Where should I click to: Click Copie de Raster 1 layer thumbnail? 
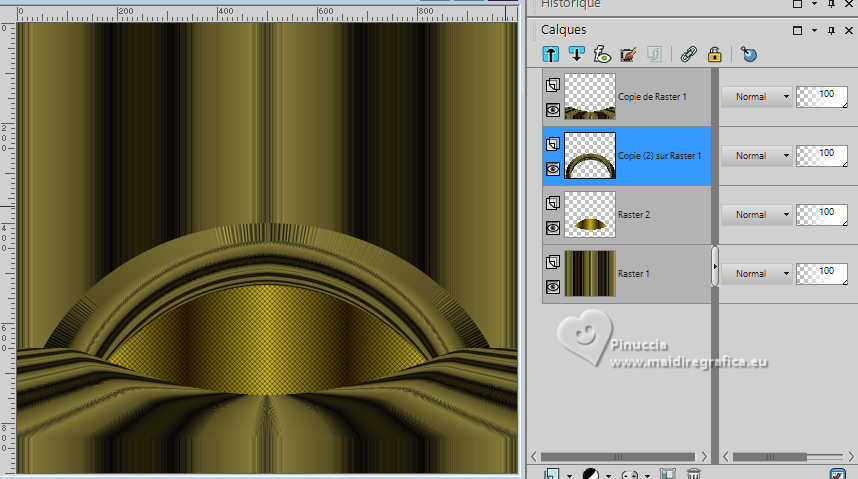[x=590, y=96]
